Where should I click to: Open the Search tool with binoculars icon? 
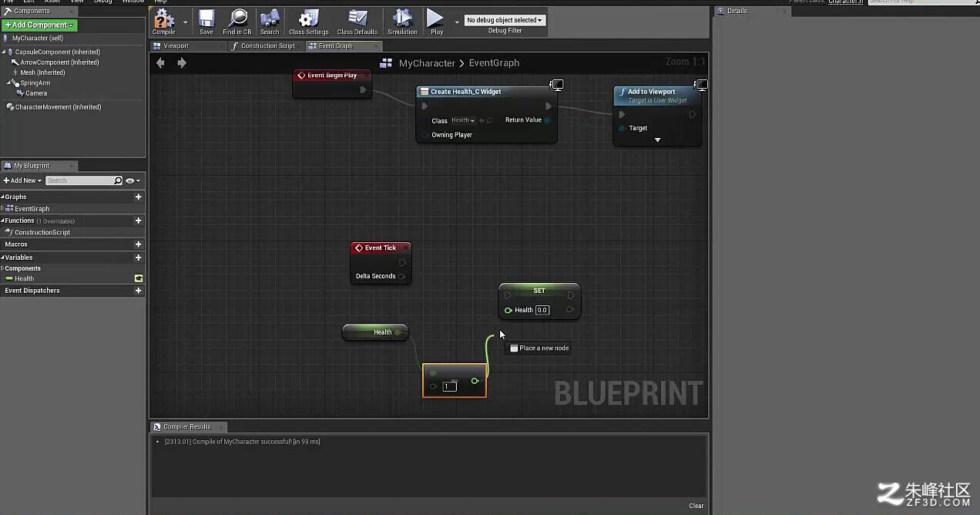(270, 22)
